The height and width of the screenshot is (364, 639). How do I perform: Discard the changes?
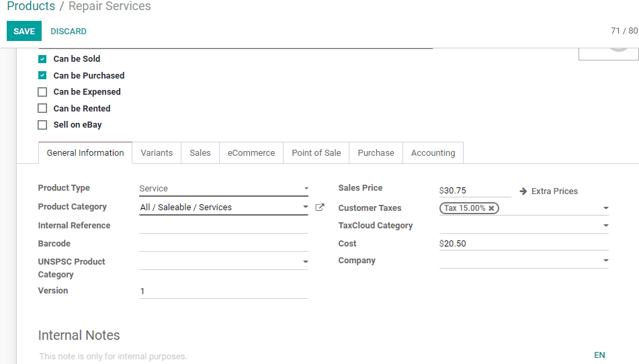69,32
